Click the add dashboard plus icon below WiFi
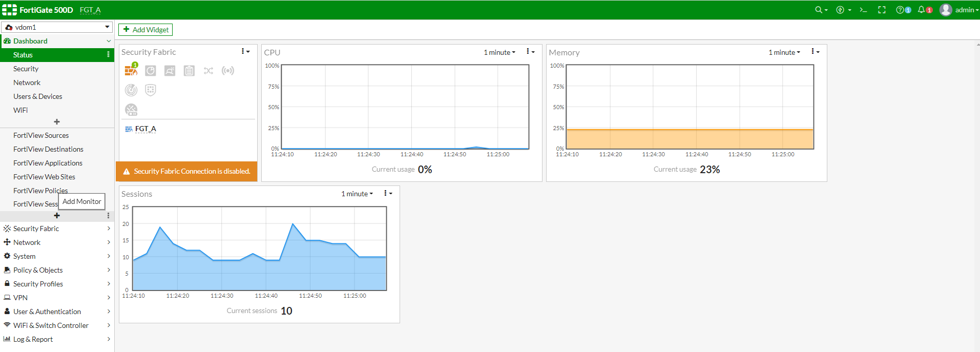Image resolution: width=980 pixels, height=352 pixels. tap(57, 122)
